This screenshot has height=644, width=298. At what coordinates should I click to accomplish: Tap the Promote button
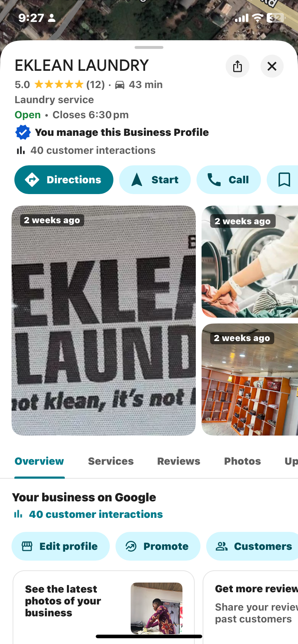[x=158, y=546]
